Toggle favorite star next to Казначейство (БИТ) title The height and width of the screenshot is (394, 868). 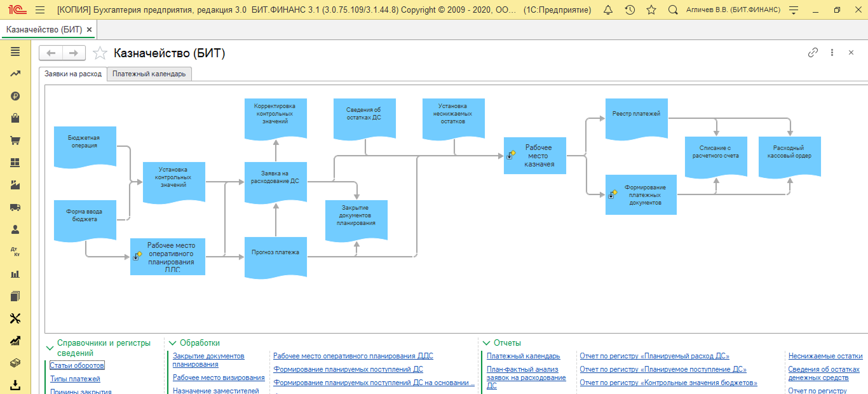click(100, 53)
